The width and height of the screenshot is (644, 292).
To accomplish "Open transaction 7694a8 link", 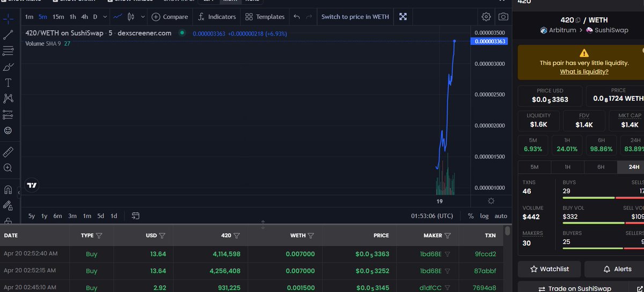I will coord(485,288).
